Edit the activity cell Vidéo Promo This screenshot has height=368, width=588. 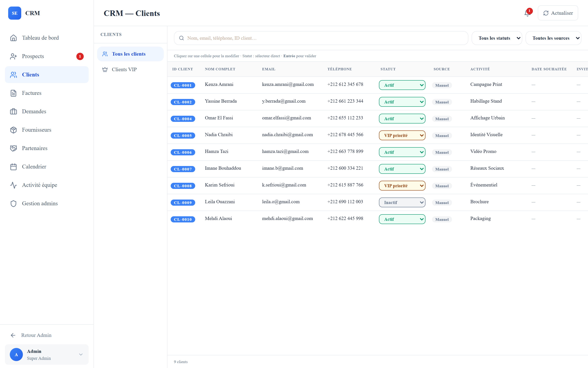[483, 152]
